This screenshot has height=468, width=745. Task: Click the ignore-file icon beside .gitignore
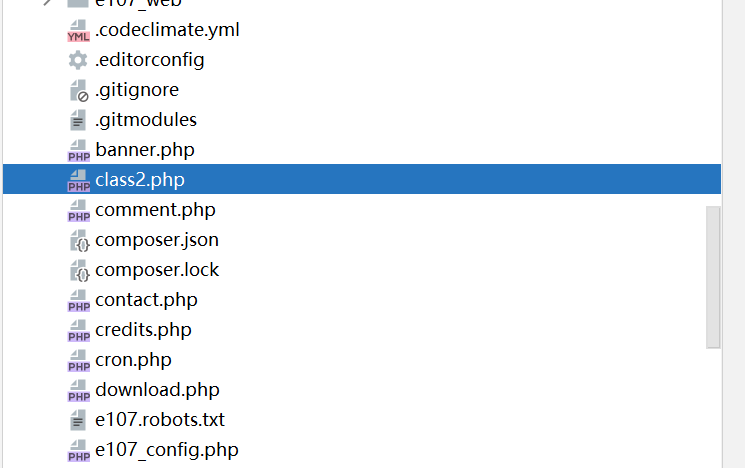tap(78, 91)
